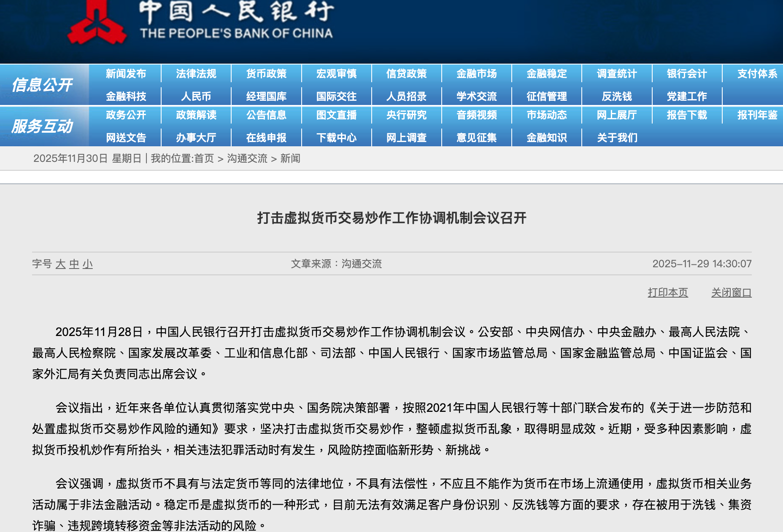Click 沟通交流 in the breadcrumb
The width and height of the screenshot is (783, 532).
[247, 159]
